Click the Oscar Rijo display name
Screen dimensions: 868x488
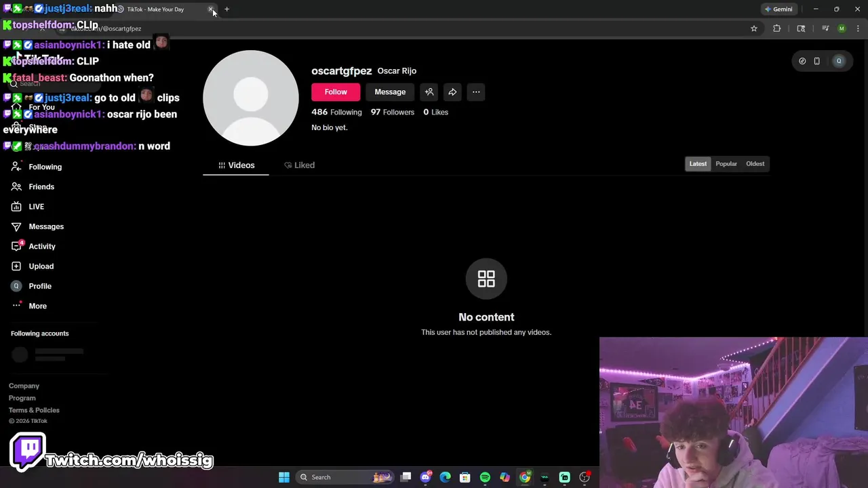coord(397,70)
